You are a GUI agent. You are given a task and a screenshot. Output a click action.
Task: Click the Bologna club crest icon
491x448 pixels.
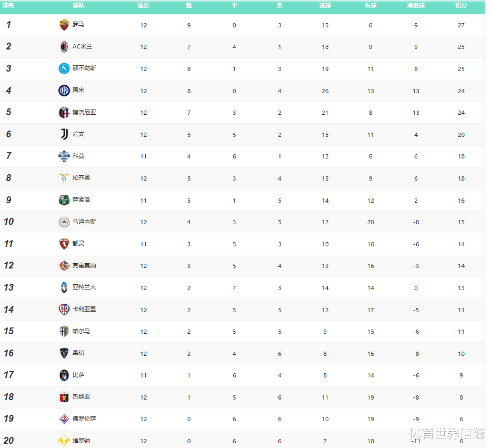click(x=64, y=113)
